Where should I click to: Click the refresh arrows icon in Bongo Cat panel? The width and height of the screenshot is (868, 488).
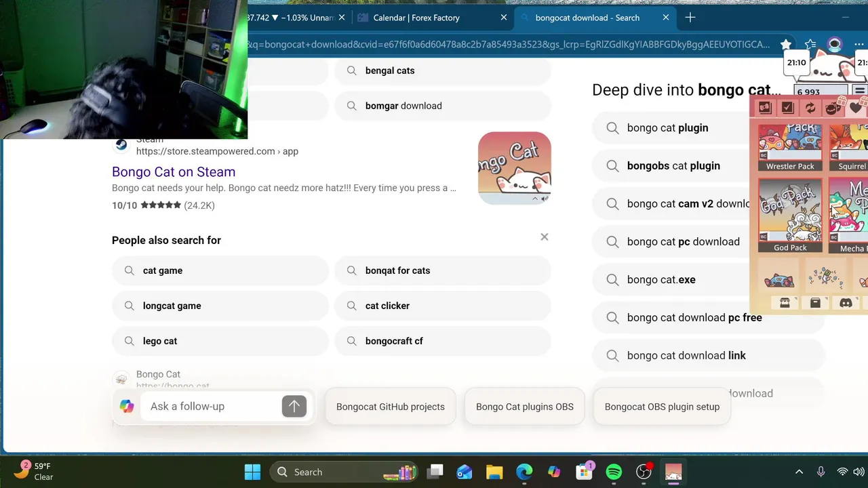pos(810,108)
